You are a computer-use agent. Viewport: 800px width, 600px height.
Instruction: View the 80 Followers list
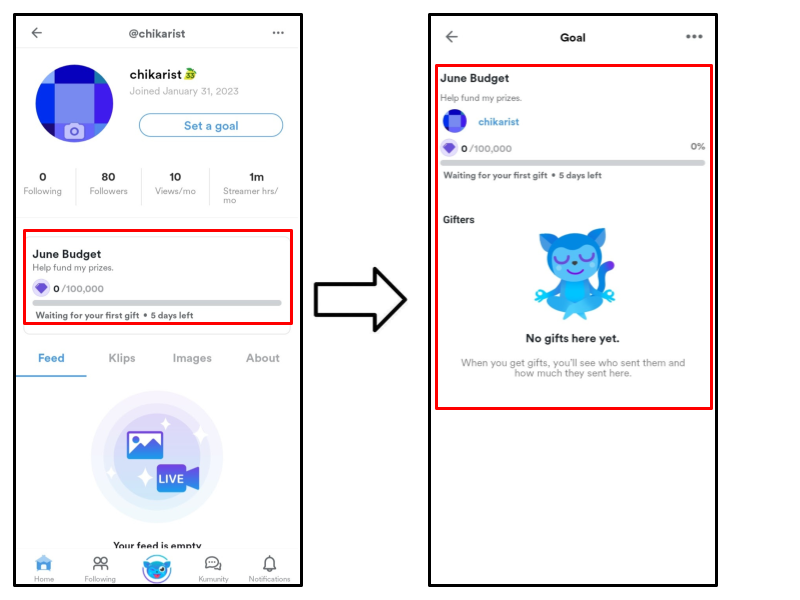[108, 184]
